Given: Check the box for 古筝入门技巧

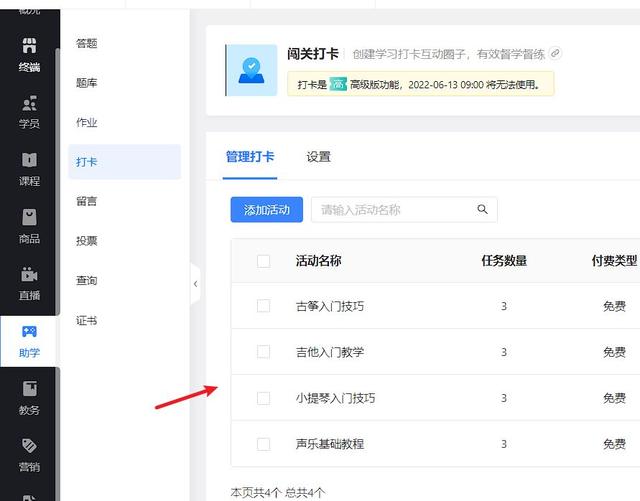Looking at the screenshot, I should point(264,306).
